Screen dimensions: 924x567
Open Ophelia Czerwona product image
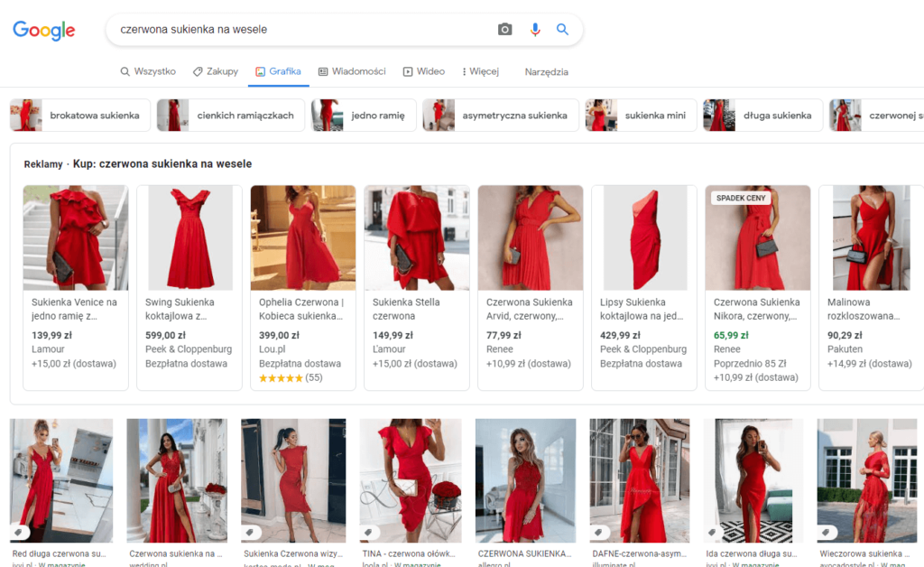303,237
